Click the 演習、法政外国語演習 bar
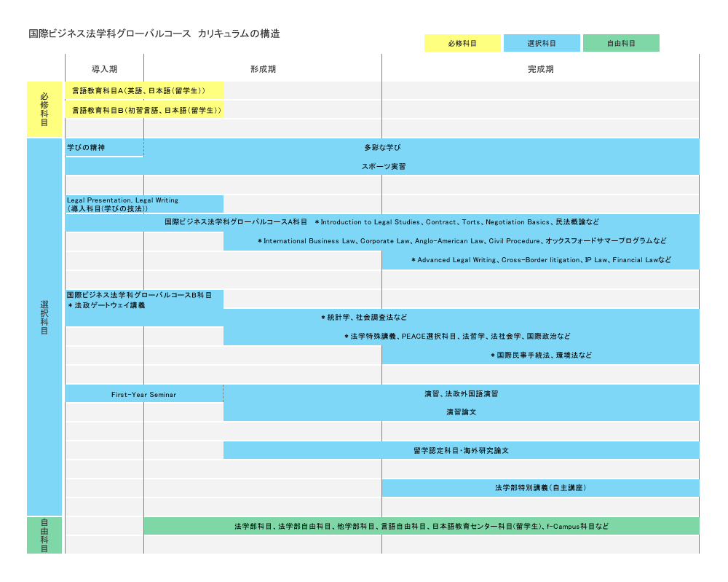The image size is (728, 582). click(462, 393)
